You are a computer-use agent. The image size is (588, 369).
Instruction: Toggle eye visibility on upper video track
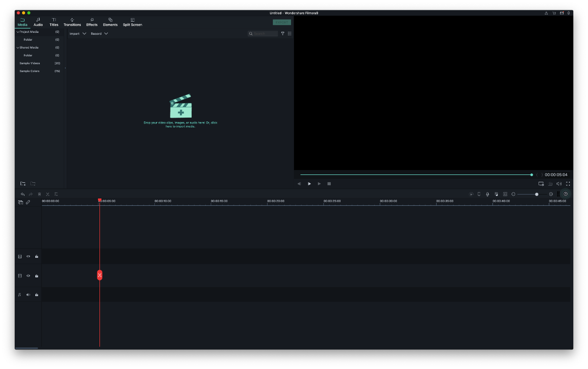tap(28, 256)
